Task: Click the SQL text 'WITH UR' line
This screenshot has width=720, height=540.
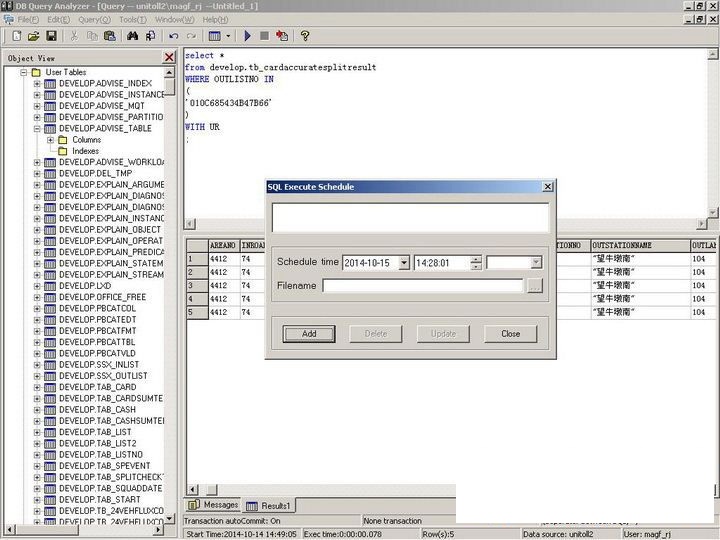Action: coord(202,127)
